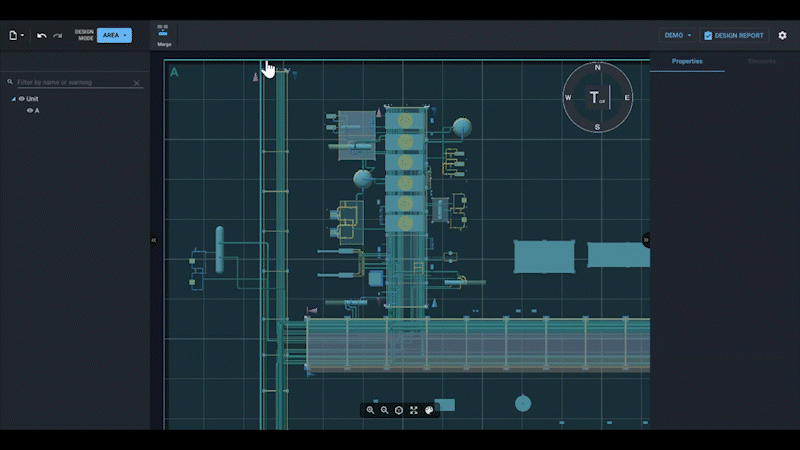Collapse the Unit tree node

[x=13, y=99]
